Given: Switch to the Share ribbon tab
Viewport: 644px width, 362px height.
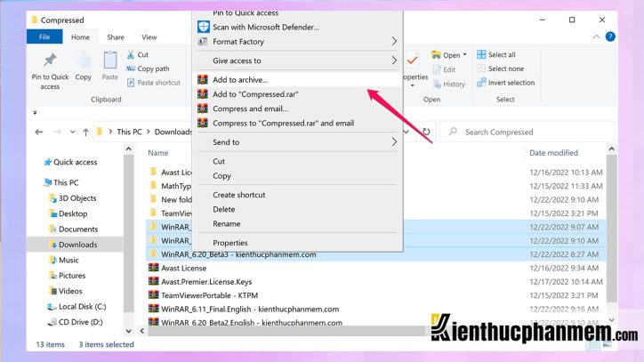Looking at the screenshot, I should coord(116,37).
